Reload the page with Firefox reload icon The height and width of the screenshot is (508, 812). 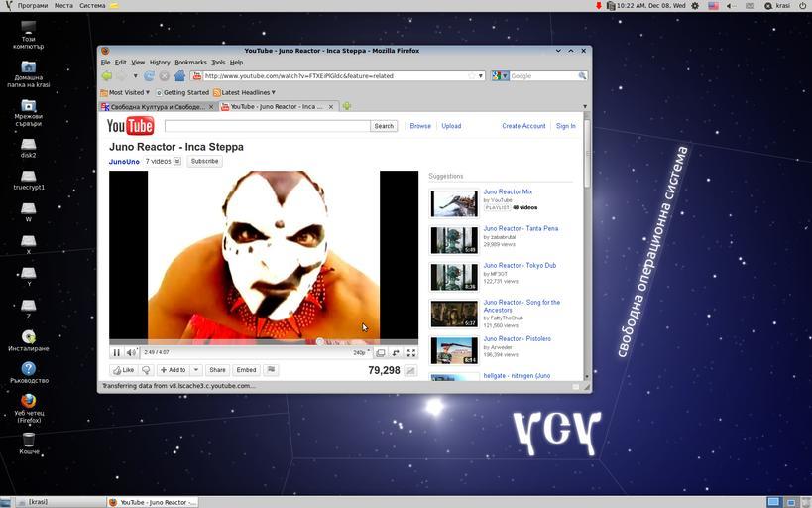149,75
